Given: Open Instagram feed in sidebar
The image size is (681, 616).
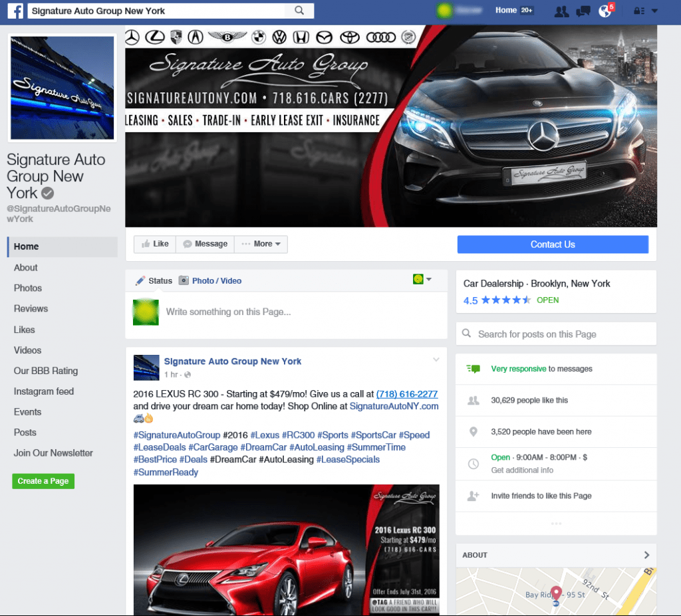Looking at the screenshot, I should [44, 391].
